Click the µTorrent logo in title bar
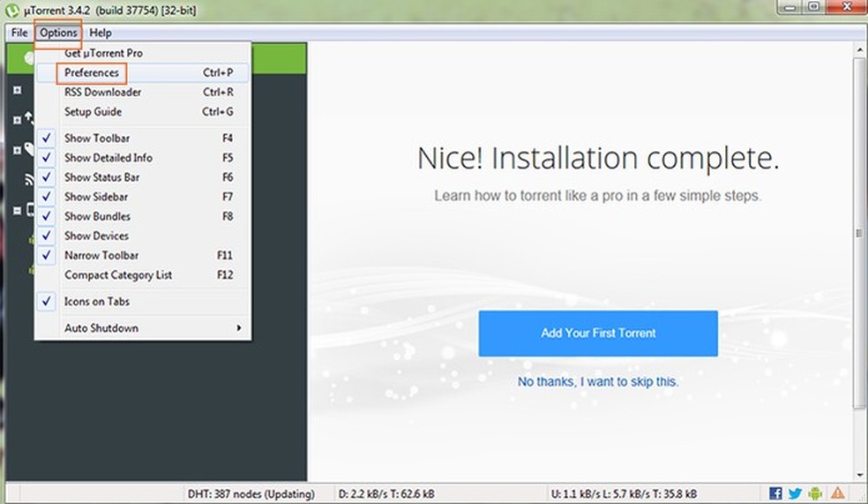 (x=11, y=10)
